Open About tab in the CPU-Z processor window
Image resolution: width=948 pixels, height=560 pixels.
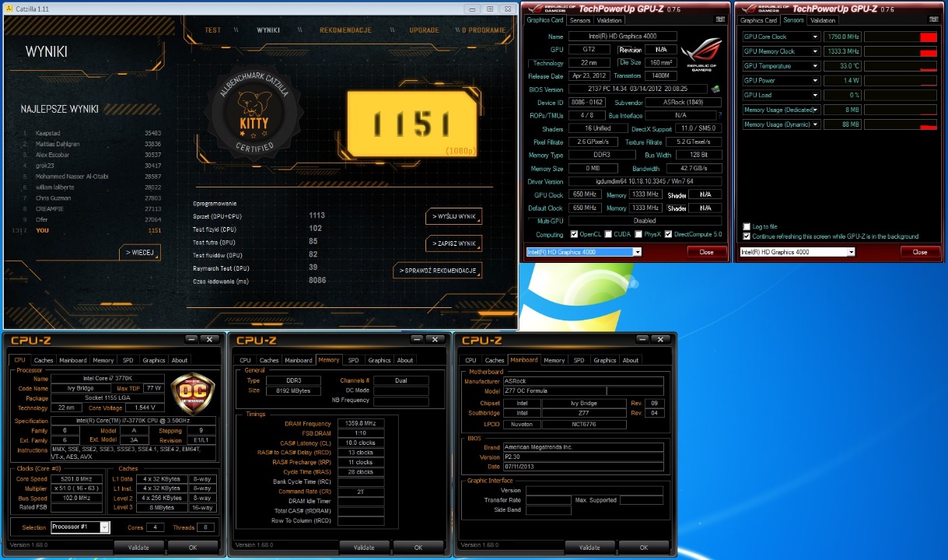[180, 360]
